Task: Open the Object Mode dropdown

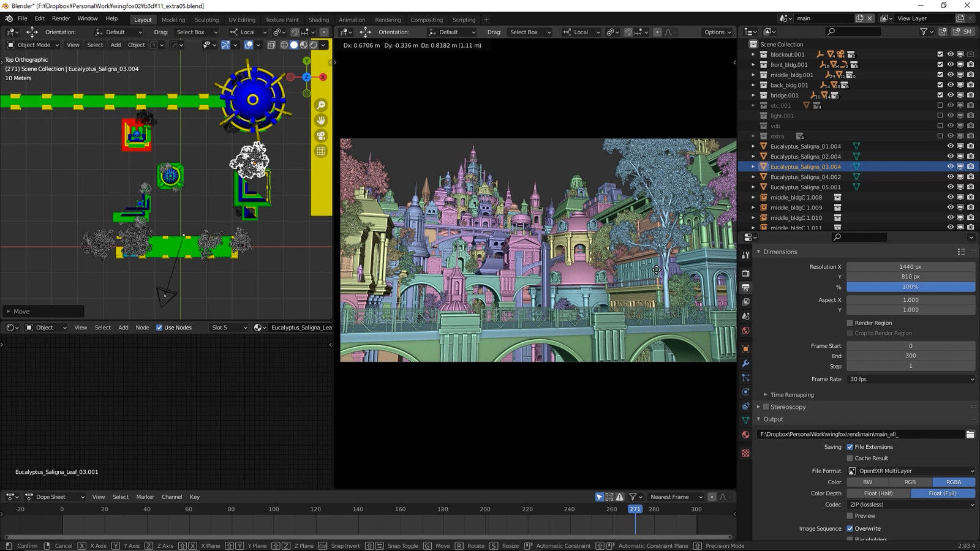Action: coord(33,45)
